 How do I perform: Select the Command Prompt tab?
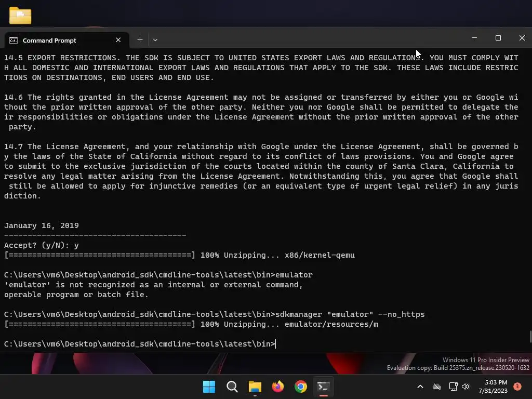(67, 40)
